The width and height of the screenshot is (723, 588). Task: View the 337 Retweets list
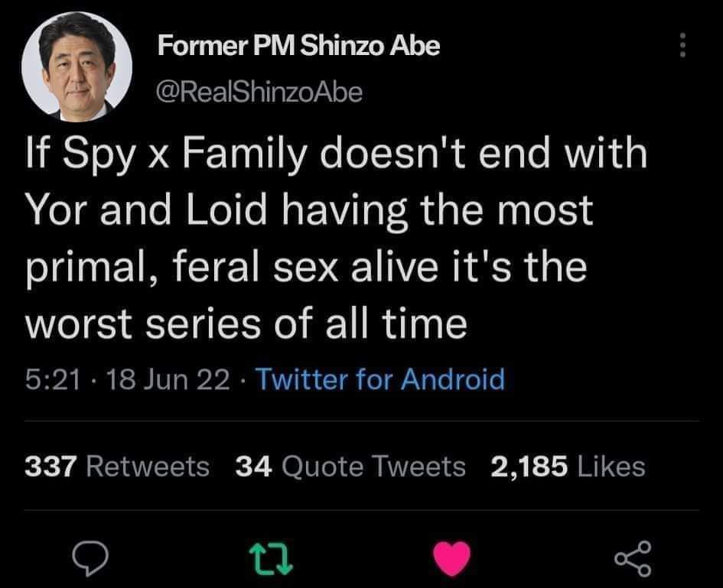coord(117,466)
